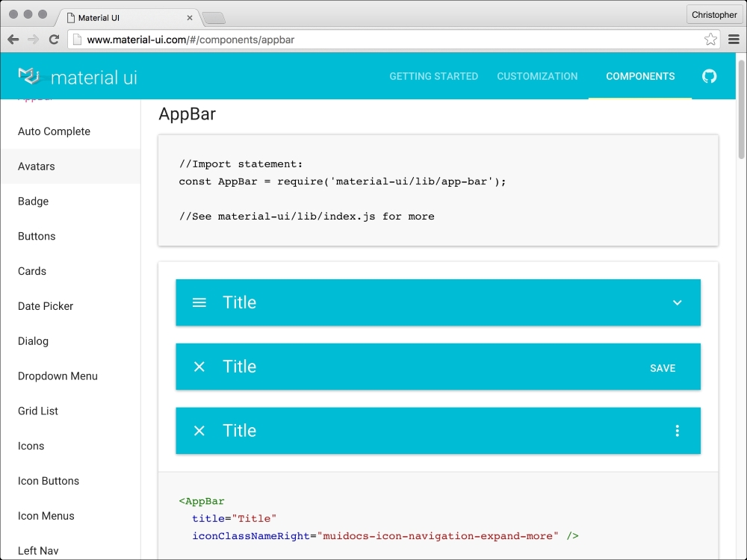Viewport: 747px width, 560px height.
Task: Click Title text in SAVE app bar
Action: (240, 367)
